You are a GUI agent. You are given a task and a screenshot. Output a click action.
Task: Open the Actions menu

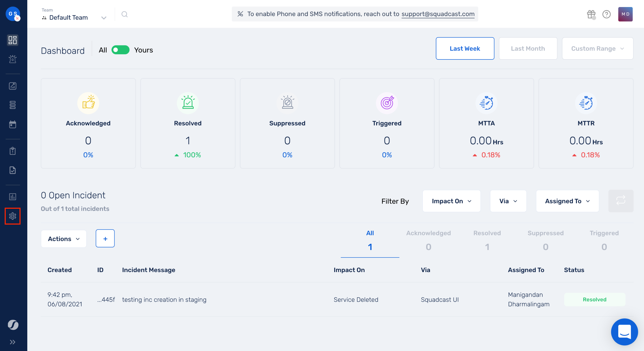click(x=63, y=239)
